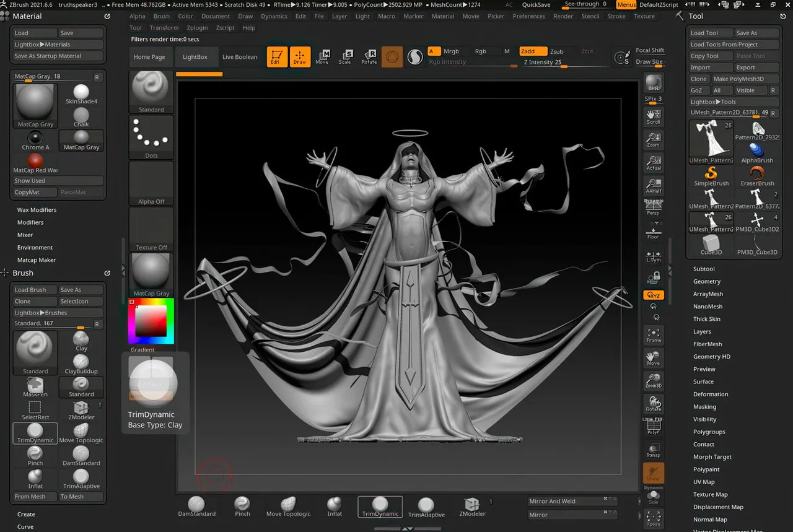
Task: Click the AAHalf icon
Action: point(654,185)
